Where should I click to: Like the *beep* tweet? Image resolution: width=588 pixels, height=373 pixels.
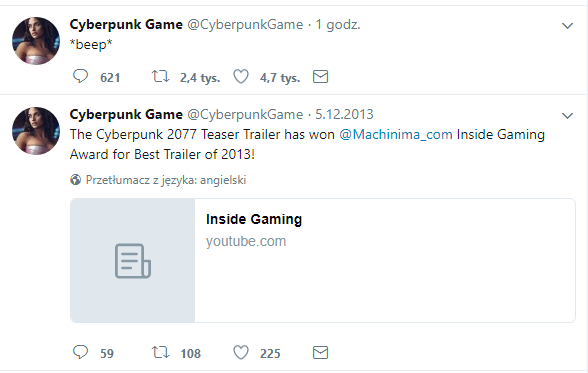pyautogui.click(x=241, y=76)
